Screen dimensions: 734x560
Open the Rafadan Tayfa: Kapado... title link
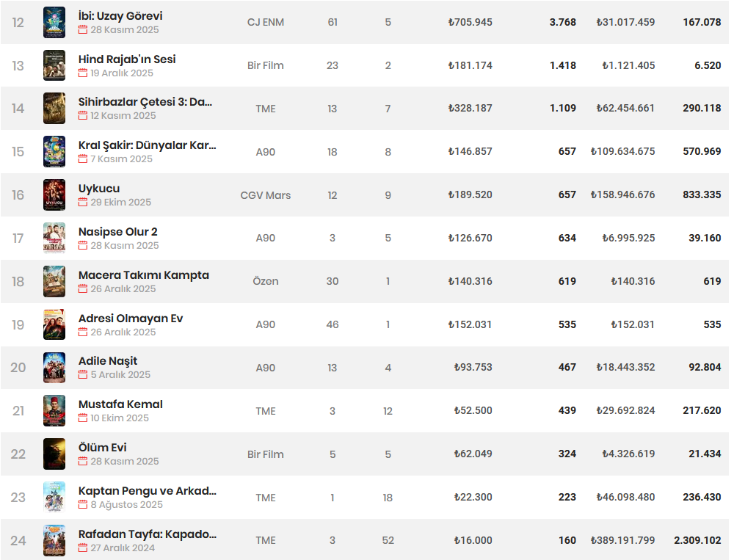click(148, 534)
